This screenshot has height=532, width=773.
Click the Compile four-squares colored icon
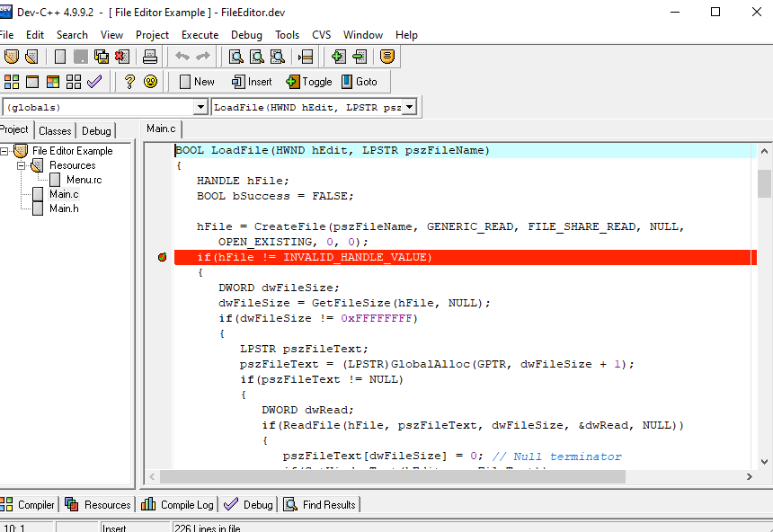coord(11,82)
